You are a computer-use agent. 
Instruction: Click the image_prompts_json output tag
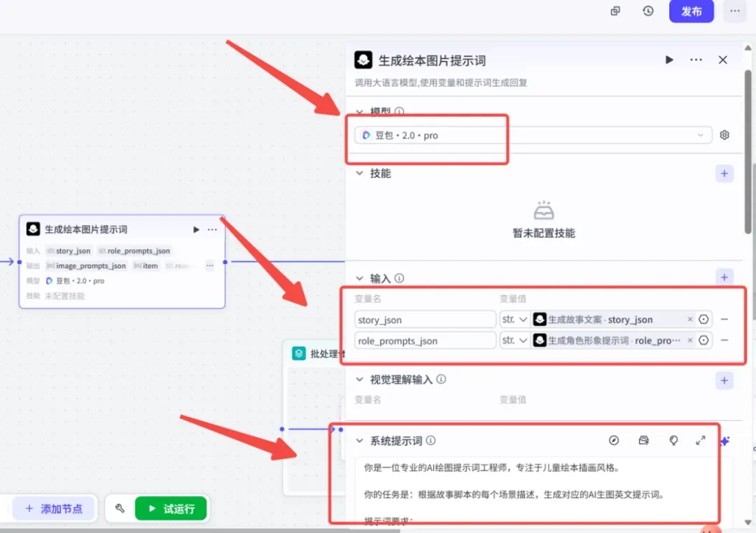click(86, 266)
